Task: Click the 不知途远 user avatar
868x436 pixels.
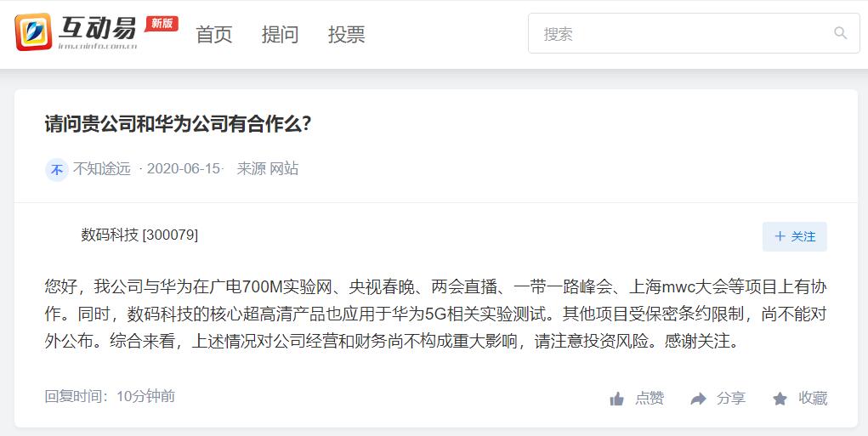Action: click(x=56, y=169)
